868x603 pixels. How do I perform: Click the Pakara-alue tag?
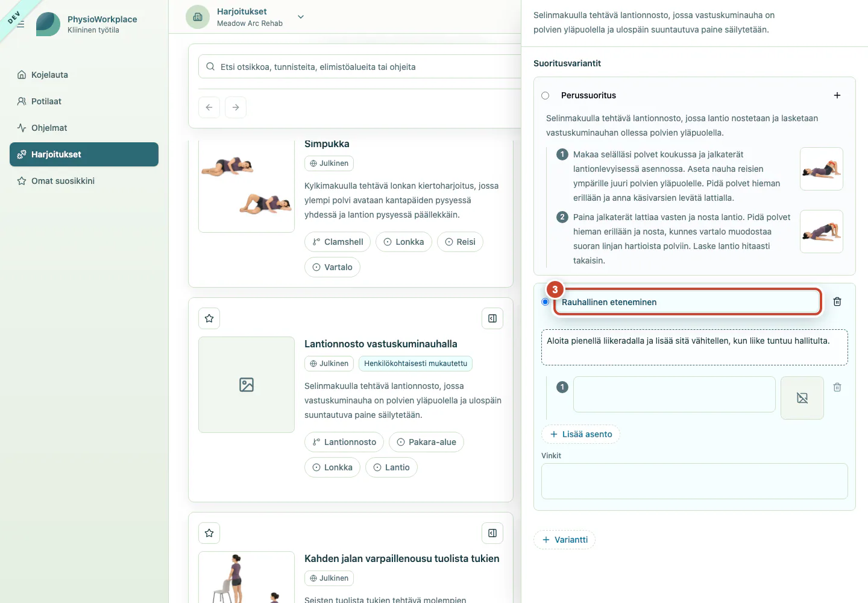426,442
